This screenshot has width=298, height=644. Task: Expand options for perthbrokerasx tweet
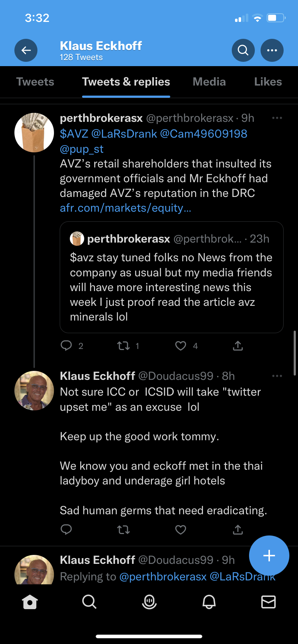pyautogui.click(x=277, y=118)
